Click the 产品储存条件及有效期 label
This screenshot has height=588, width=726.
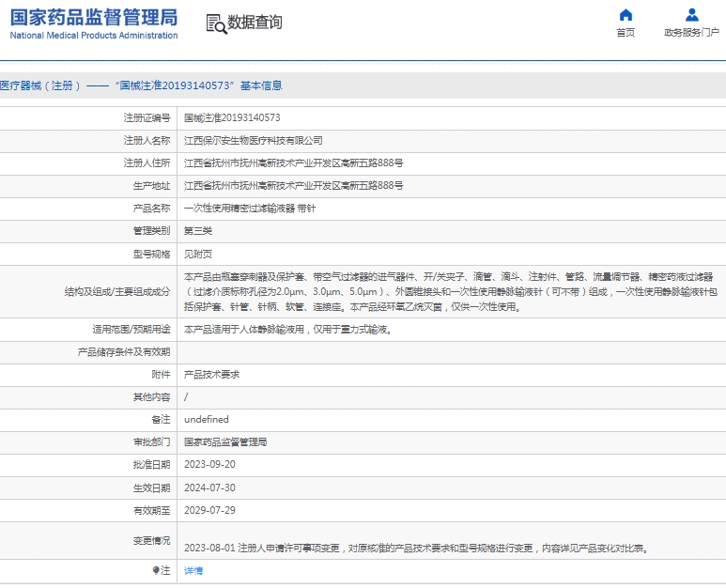124,352
